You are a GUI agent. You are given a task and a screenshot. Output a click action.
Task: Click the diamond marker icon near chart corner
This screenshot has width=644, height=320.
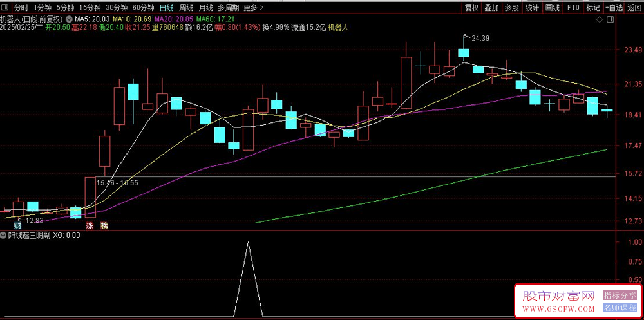600,20
